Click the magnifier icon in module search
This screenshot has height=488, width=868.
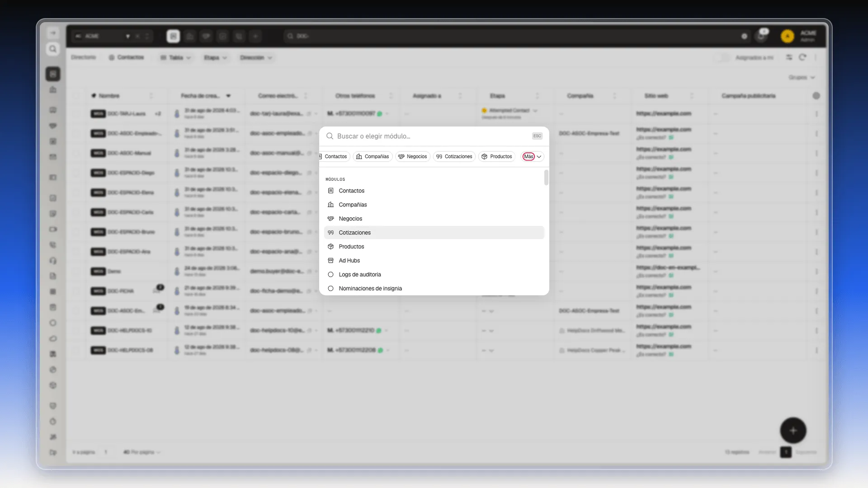click(330, 136)
